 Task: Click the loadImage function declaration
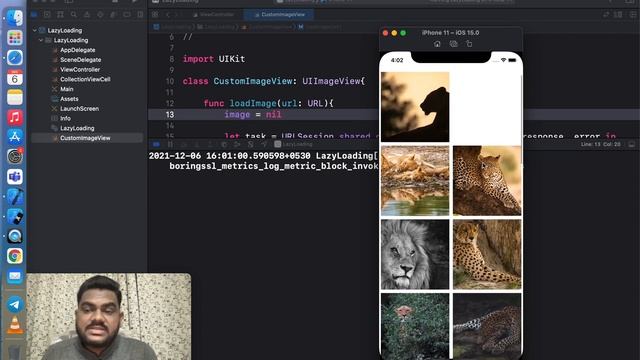pos(269,104)
